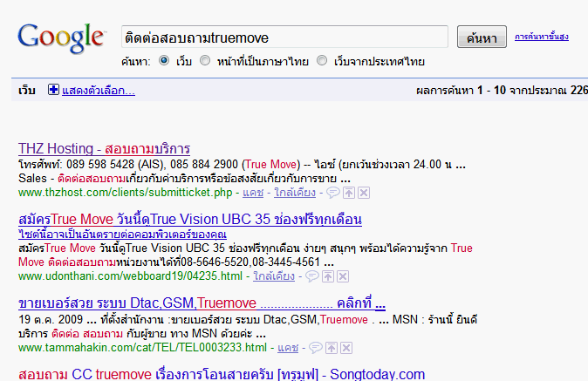The width and height of the screenshot is (588, 381).
Task: Click the URL text www.thzhost.com/clients/submitticket.php
Action: click(126, 193)
